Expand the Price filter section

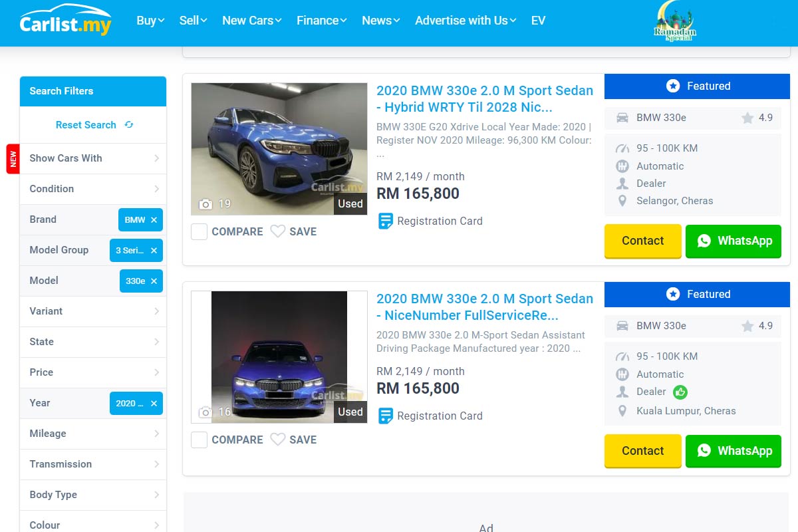[93, 372]
